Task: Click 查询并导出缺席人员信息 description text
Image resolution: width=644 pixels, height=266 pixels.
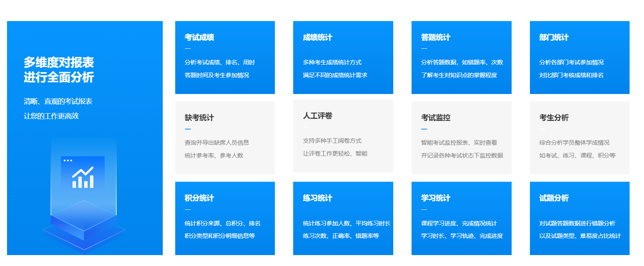Action: point(216,143)
